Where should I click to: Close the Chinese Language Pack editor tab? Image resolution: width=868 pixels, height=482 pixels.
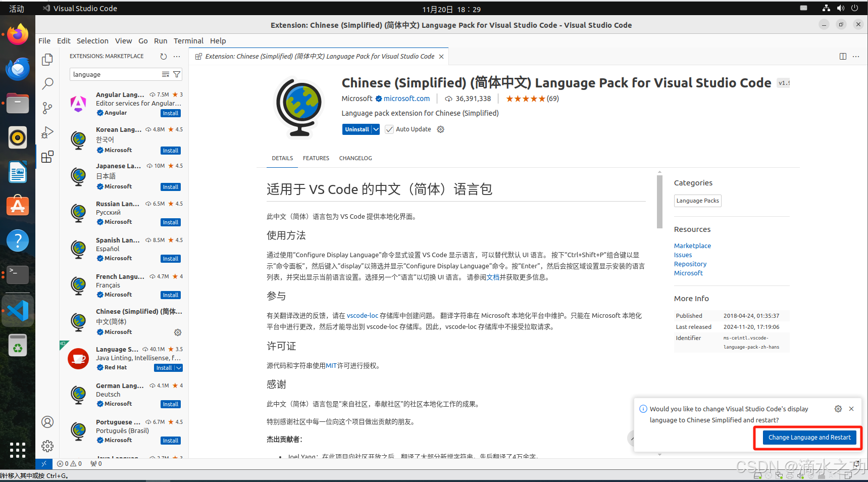pyautogui.click(x=441, y=57)
